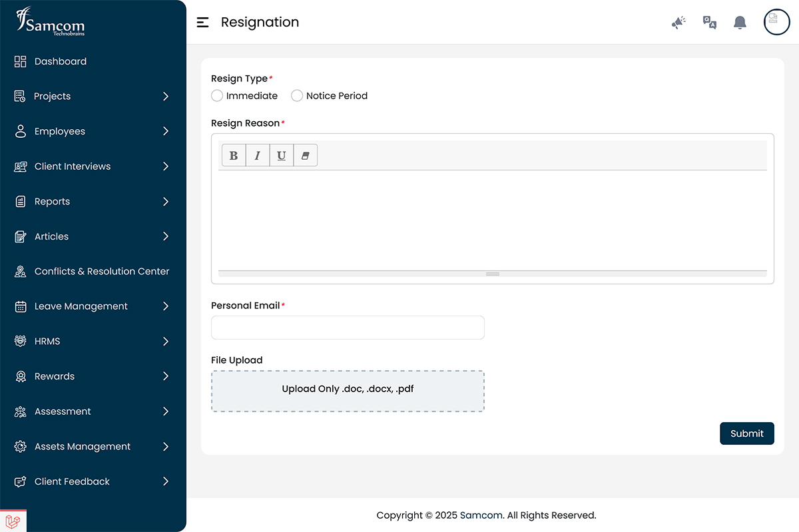Screen dimensions: 799x532
Task: Click the Client Interviews icon
Action: [21, 166]
